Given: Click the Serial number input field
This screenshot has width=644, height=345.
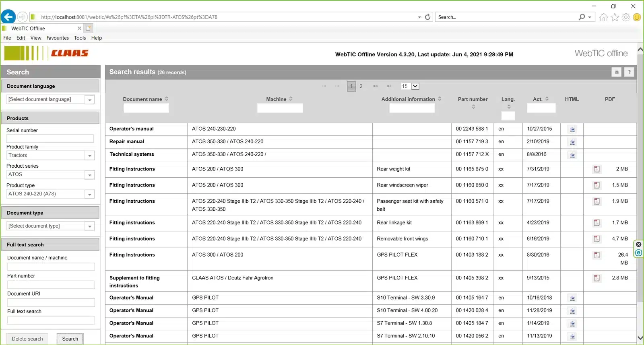Looking at the screenshot, I should pos(50,139).
